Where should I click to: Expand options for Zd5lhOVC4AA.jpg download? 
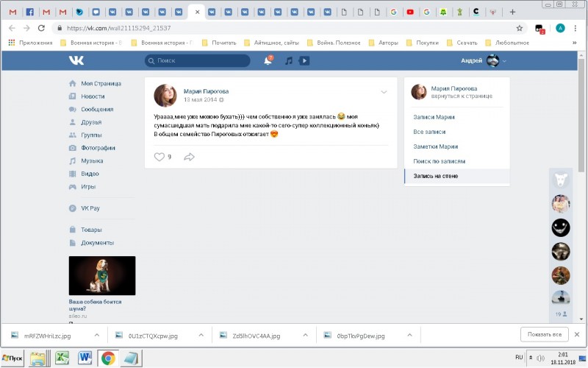click(x=306, y=335)
